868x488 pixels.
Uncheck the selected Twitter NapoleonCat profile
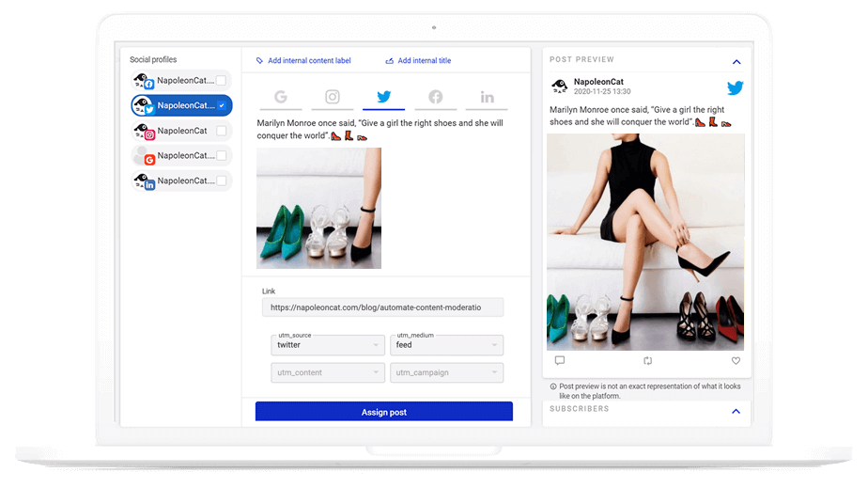click(221, 105)
